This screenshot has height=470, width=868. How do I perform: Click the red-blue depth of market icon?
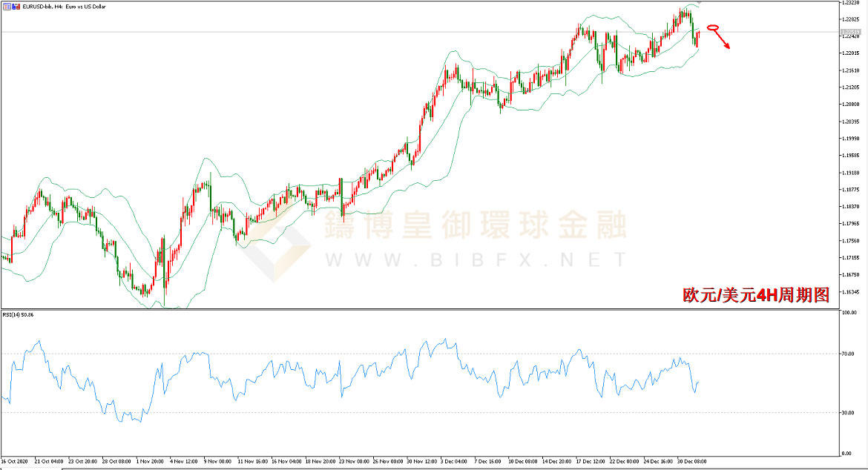(16, 7)
